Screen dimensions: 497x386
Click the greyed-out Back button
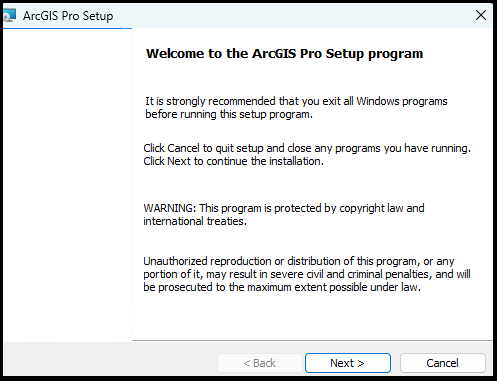(260, 363)
